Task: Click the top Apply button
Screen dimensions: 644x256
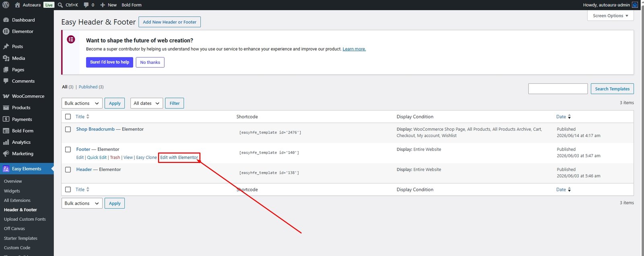Action: click(115, 103)
